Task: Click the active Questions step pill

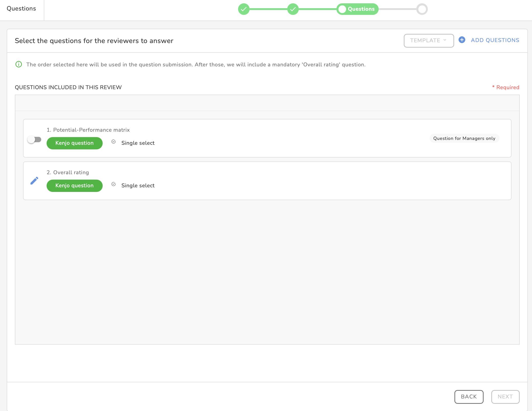Action: coord(357,9)
